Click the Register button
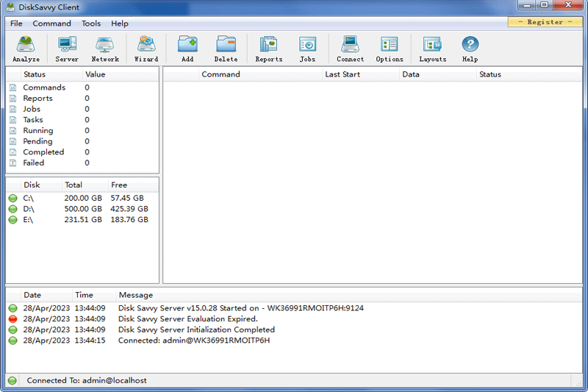This screenshot has height=392, width=588. (x=545, y=22)
